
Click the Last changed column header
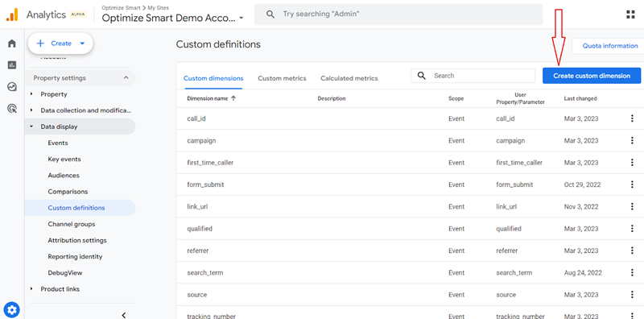click(580, 98)
